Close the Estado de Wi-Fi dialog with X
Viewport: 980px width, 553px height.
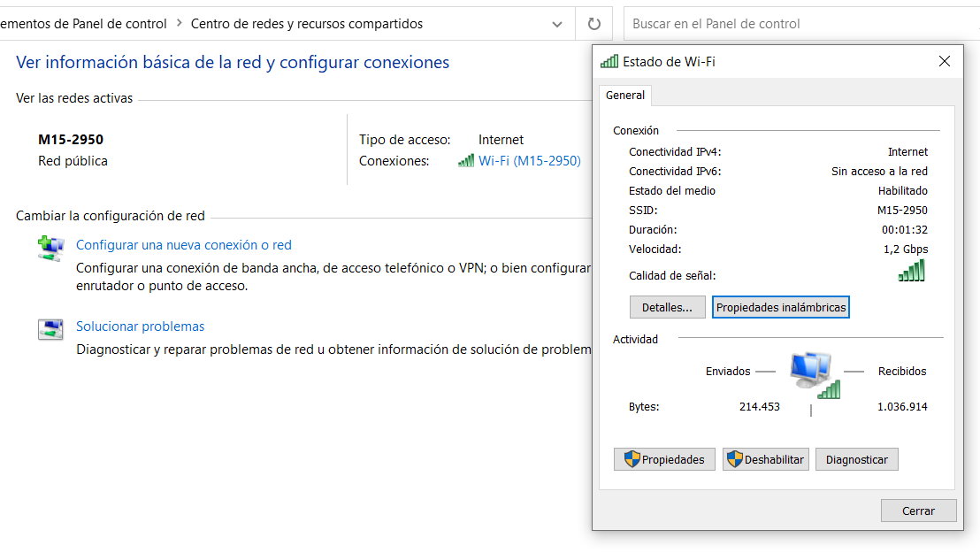click(944, 62)
